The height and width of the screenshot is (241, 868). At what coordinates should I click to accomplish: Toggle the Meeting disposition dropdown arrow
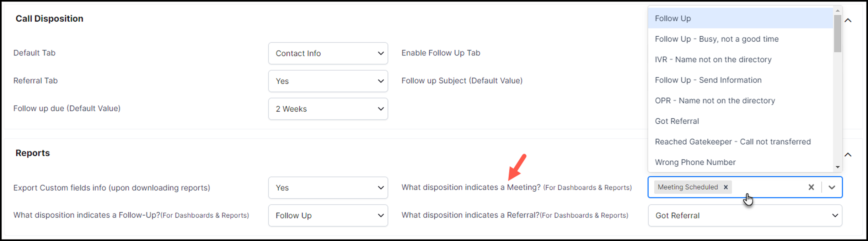pyautogui.click(x=832, y=187)
